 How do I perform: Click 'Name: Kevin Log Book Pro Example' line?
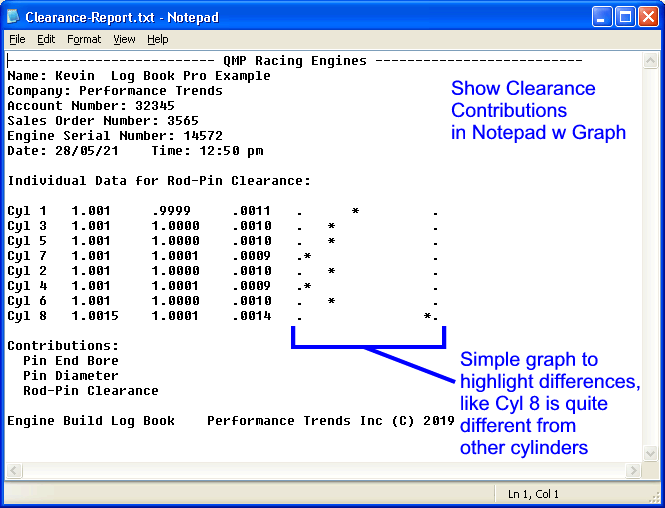[139, 76]
